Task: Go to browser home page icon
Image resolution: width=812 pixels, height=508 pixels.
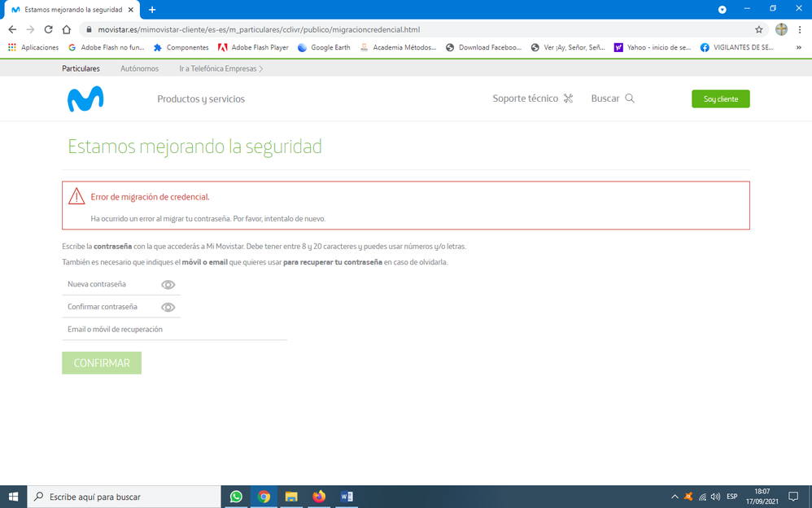Action: click(67, 29)
